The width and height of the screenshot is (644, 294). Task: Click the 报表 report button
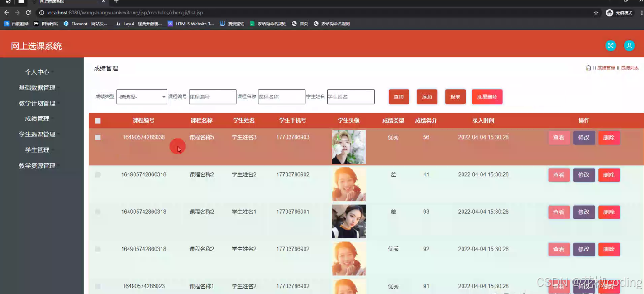click(455, 97)
